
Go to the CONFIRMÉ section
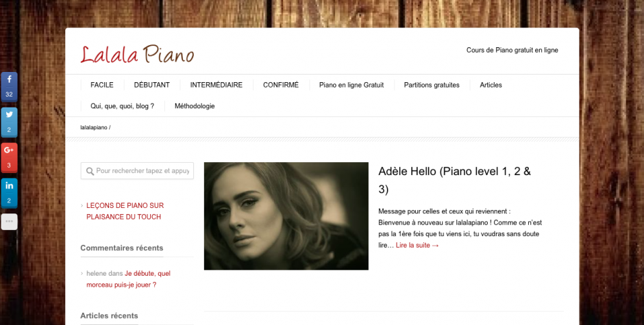280,85
